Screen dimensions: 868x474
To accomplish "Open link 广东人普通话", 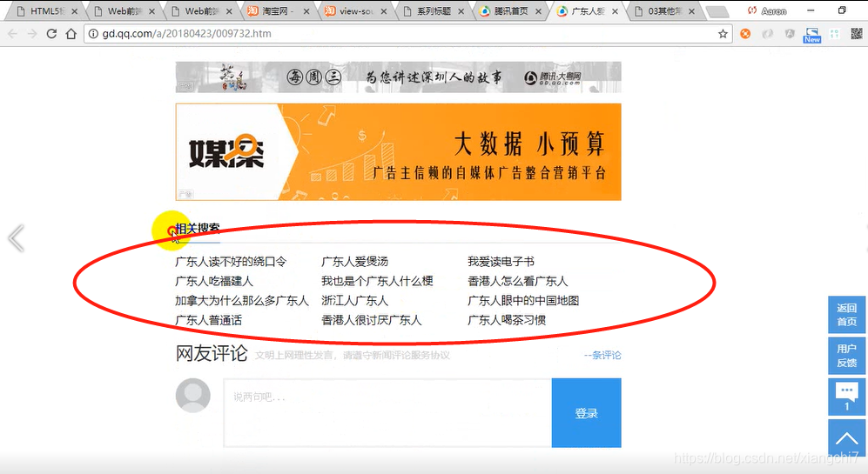I will click(x=208, y=320).
